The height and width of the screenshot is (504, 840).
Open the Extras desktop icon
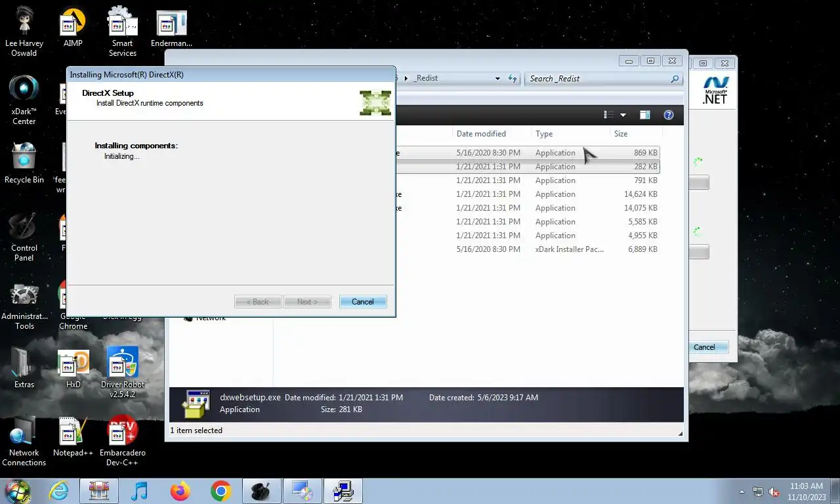[24, 368]
